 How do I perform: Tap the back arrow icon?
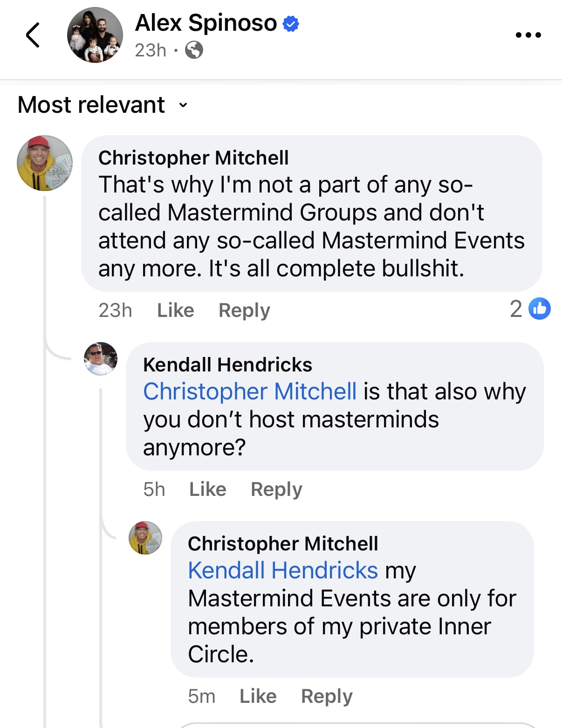[33, 35]
